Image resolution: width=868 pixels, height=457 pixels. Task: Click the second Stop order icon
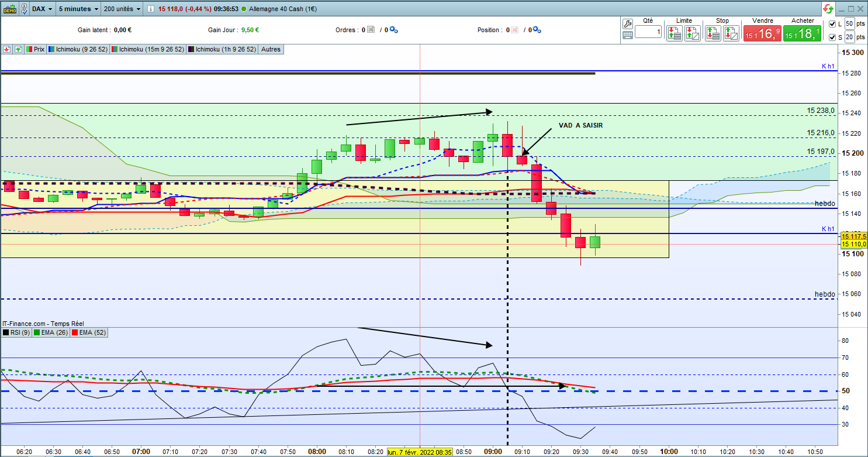tap(731, 33)
